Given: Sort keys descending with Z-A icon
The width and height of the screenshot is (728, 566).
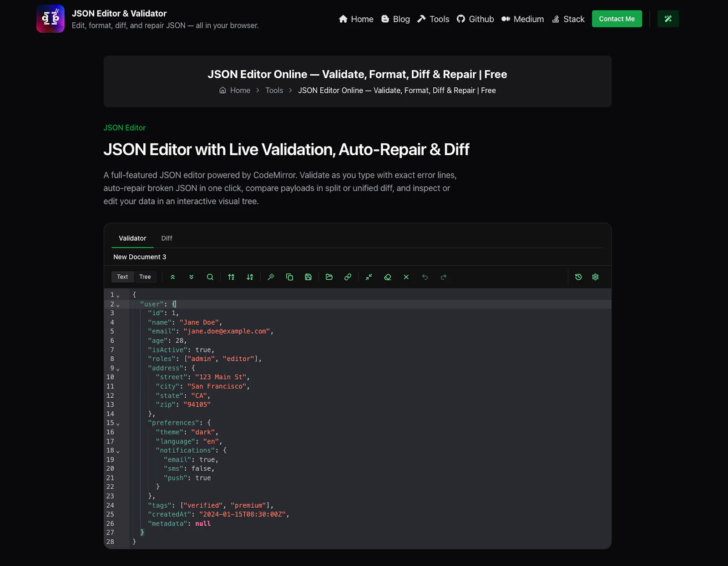Looking at the screenshot, I should point(250,277).
